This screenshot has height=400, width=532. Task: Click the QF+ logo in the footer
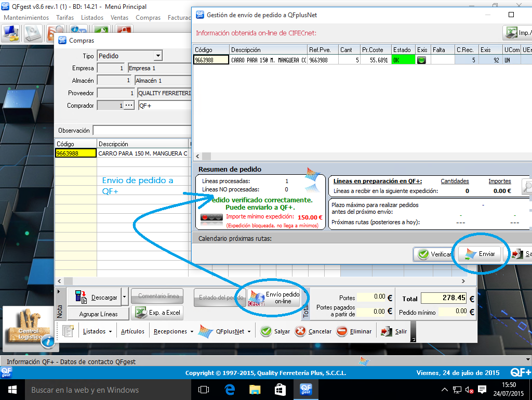point(521,372)
